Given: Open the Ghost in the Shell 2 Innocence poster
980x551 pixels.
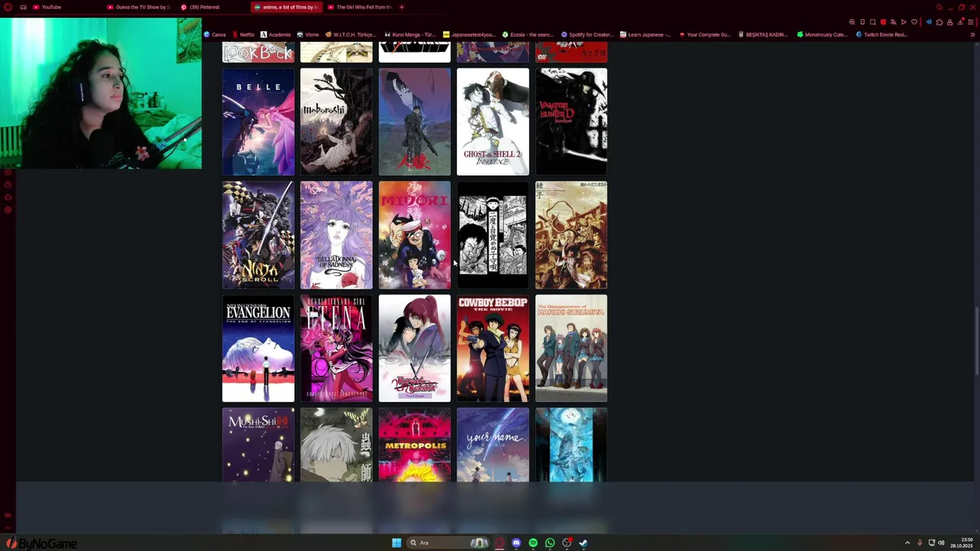Looking at the screenshot, I should point(492,122).
